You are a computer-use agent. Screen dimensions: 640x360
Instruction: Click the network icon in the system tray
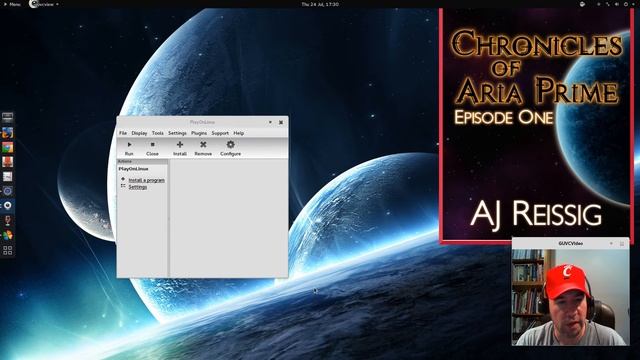click(608, 4)
